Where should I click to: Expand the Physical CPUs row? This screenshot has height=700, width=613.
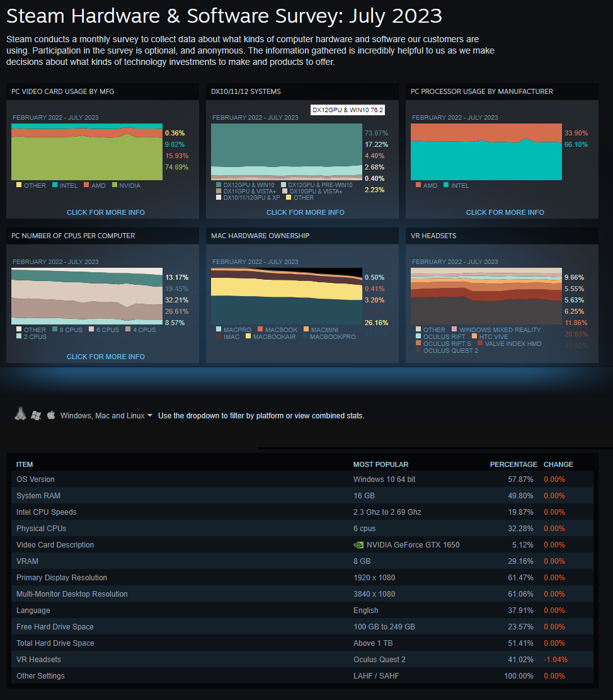click(x=302, y=529)
